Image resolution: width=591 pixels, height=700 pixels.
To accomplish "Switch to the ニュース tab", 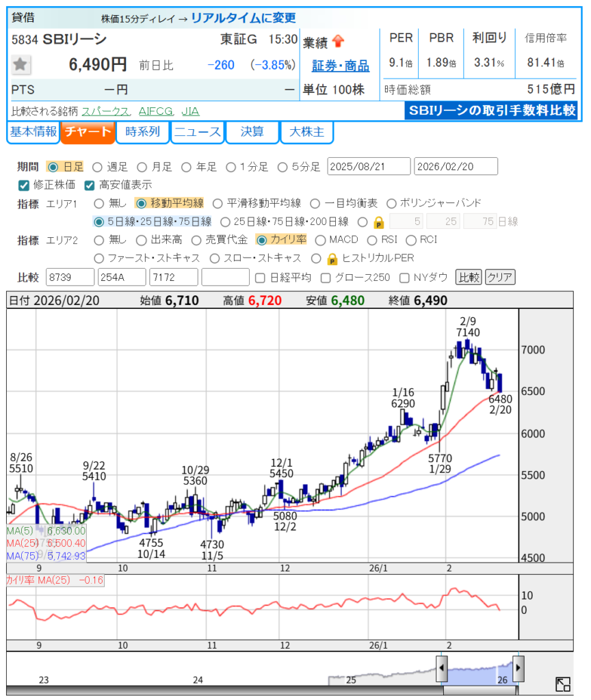I will [x=197, y=133].
